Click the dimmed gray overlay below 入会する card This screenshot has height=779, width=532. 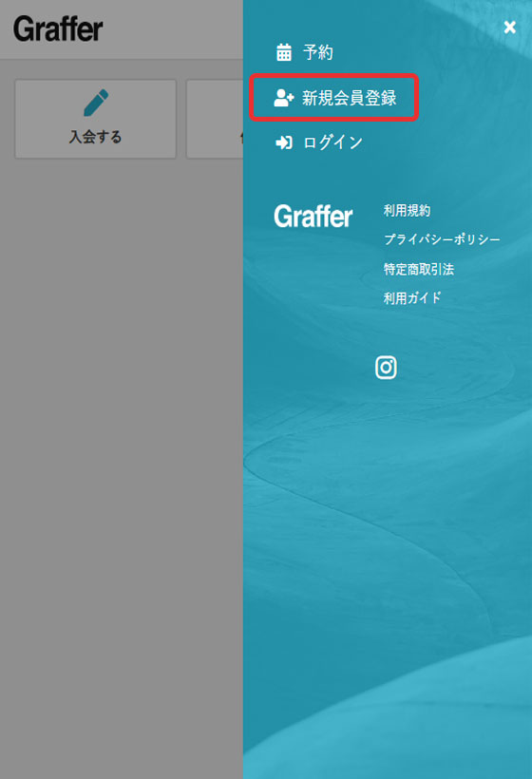(x=122, y=447)
